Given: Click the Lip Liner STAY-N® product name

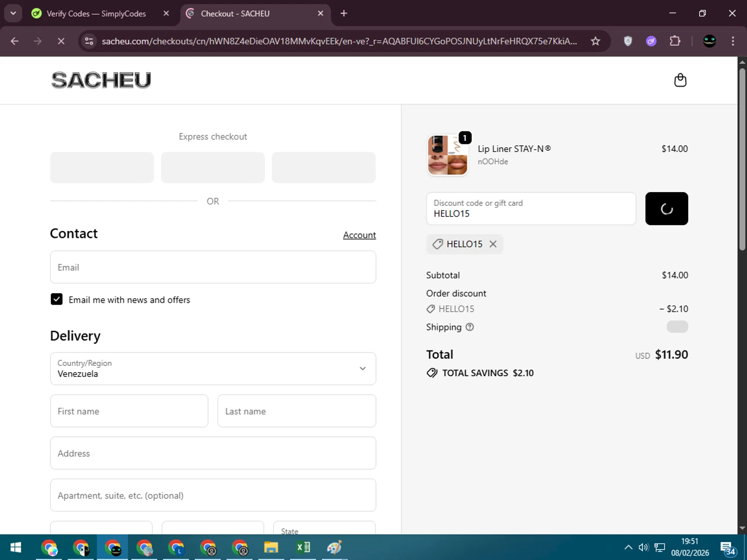Looking at the screenshot, I should 514,149.
